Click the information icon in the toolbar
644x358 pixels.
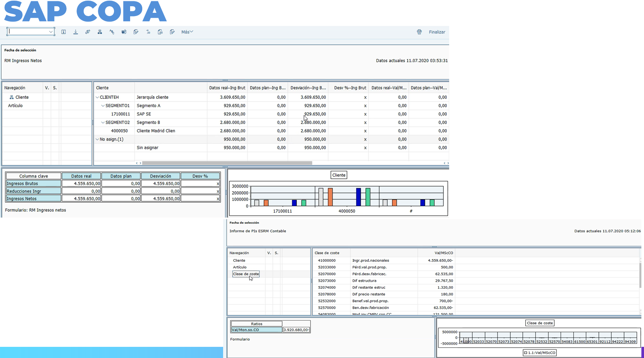[x=63, y=32]
